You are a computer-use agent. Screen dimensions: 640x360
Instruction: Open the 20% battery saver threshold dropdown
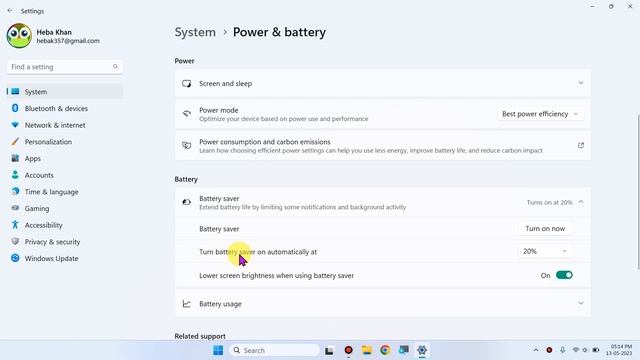[x=545, y=251]
